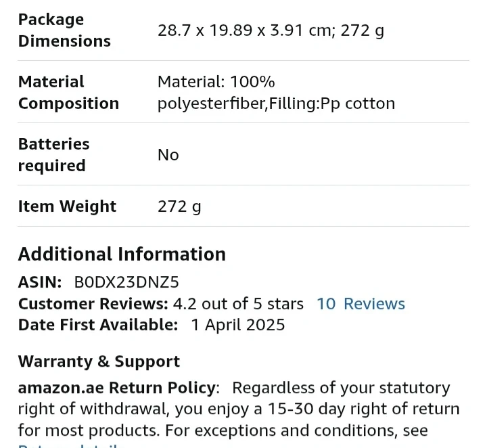Click the Package Dimensions row label
This screenshot has height=448, width=487.
tap(64, 30)
